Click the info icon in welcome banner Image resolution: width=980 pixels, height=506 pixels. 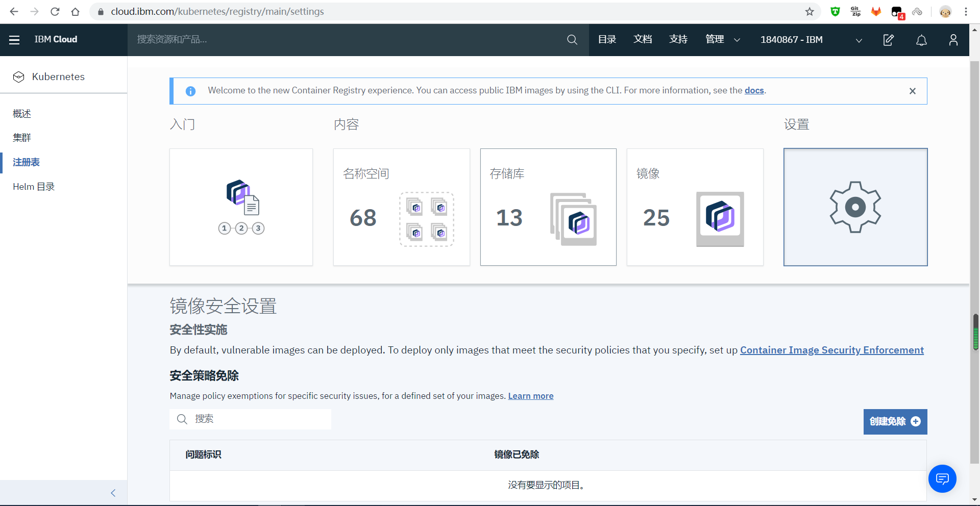(190, 91)
